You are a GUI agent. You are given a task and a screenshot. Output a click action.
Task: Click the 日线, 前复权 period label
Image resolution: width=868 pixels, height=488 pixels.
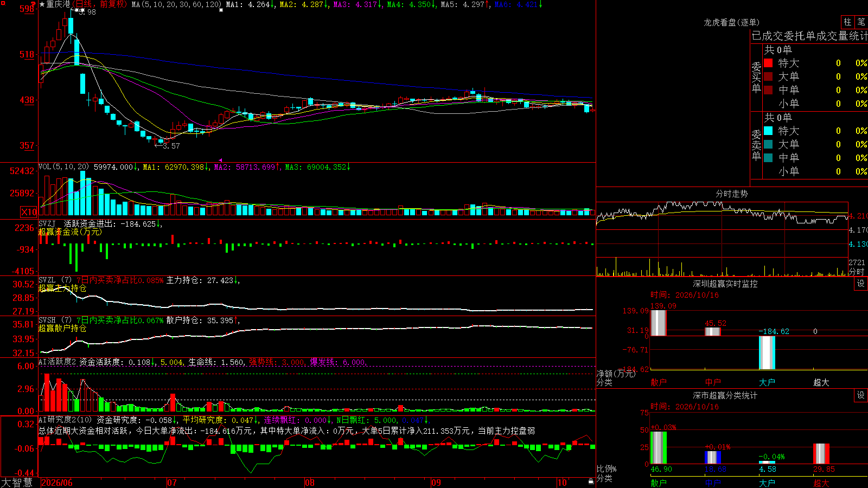100,4
